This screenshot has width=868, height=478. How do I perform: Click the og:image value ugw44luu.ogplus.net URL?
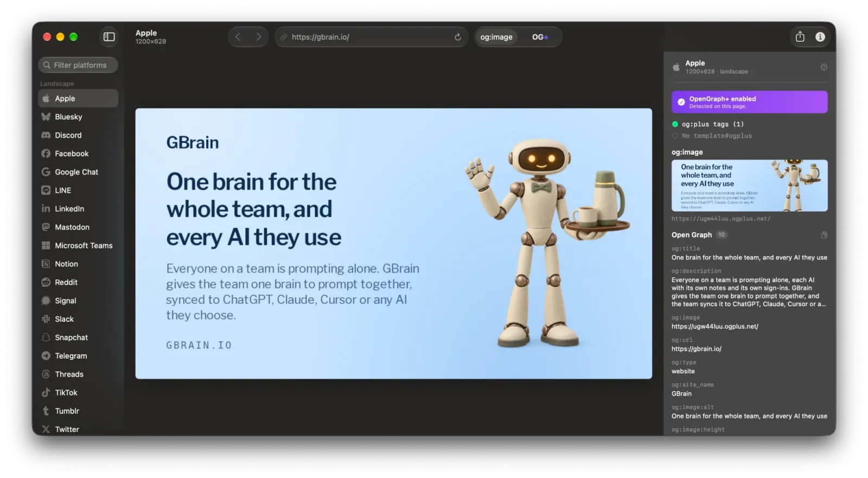715,327
